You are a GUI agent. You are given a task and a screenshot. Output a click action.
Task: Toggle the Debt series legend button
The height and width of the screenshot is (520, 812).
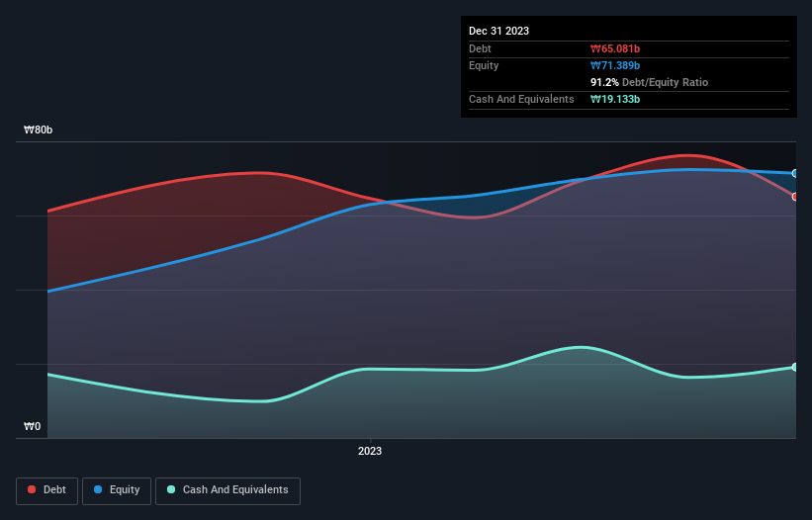pyautogui.click(x=47, y=490)
